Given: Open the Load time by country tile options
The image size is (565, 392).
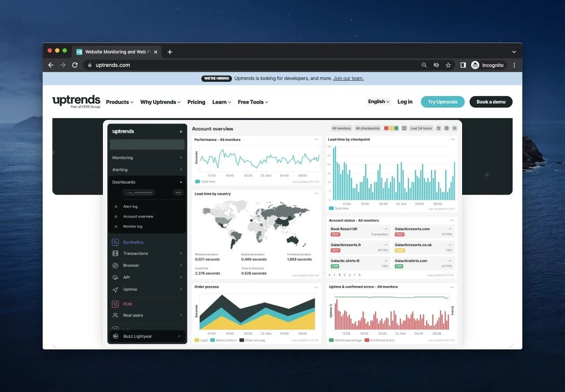Looking at the screenshot, I should point(316,194).
